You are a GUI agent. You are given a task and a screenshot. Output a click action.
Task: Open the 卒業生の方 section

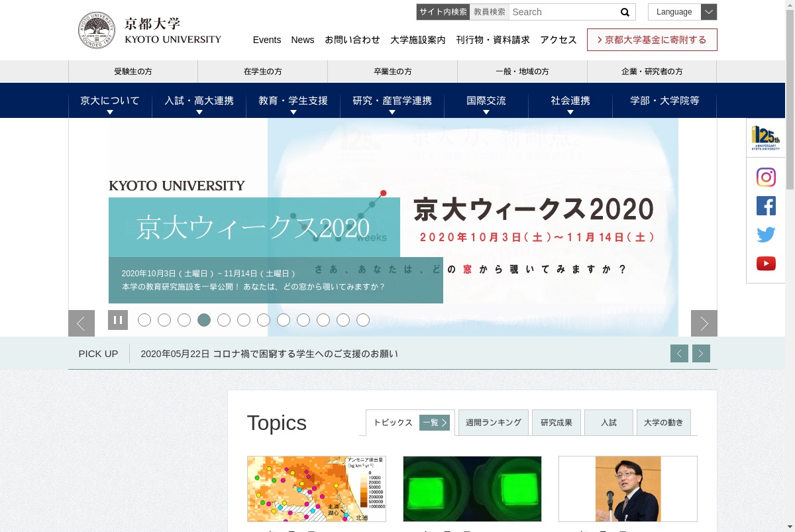(x=393, y=72)
